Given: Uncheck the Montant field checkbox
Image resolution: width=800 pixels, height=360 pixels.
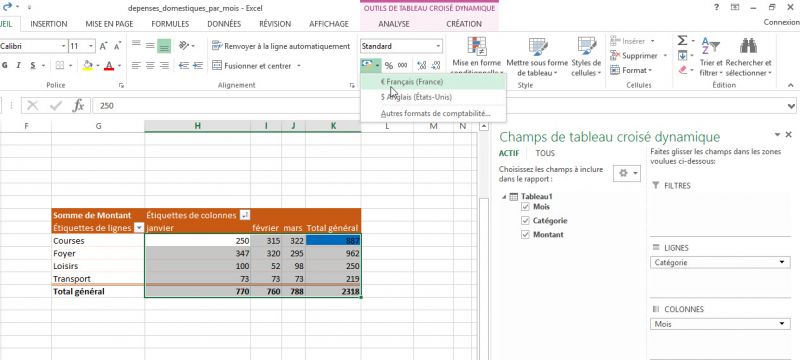Looking at the screenshot, I should tap(525, 235).
